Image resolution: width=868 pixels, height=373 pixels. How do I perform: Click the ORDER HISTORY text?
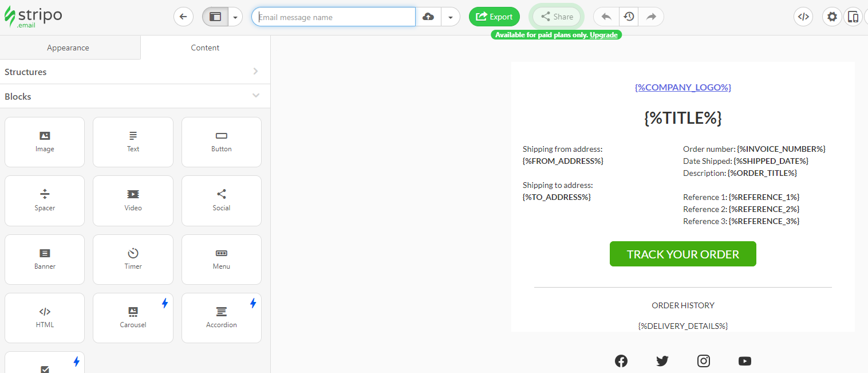click(683, 305)
